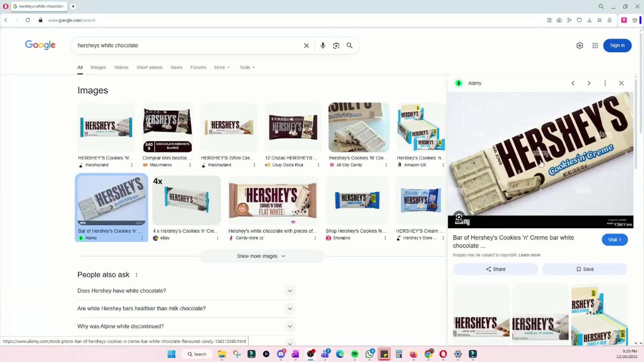
Task: Open more options in Alamy preview panel
Action: [x=605, y=83]
